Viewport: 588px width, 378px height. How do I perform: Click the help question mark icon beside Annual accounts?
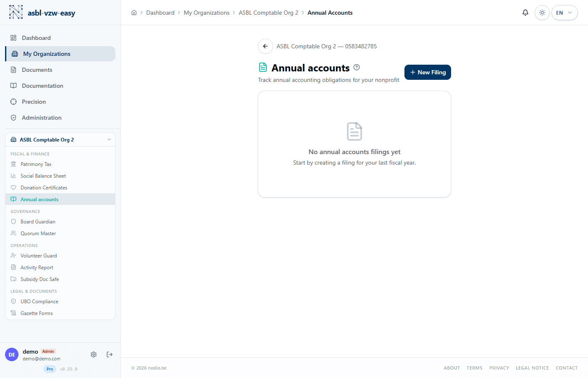(357, 67)
